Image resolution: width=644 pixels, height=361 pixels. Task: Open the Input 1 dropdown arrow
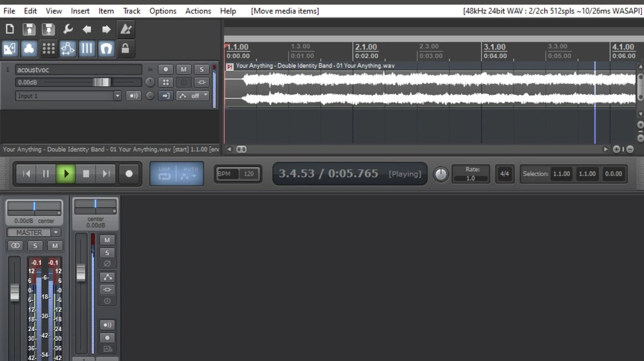(117, 96)
